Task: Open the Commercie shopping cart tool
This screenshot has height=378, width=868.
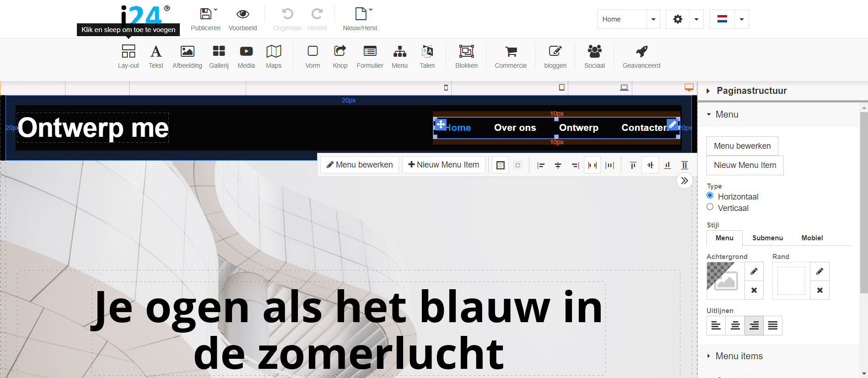Action: (511, 51)
